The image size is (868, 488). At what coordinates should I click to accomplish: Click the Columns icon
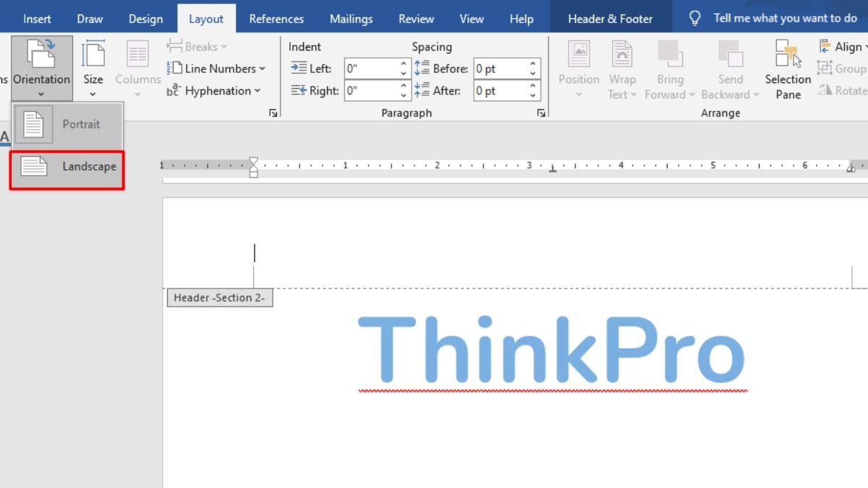pos(137,54)
